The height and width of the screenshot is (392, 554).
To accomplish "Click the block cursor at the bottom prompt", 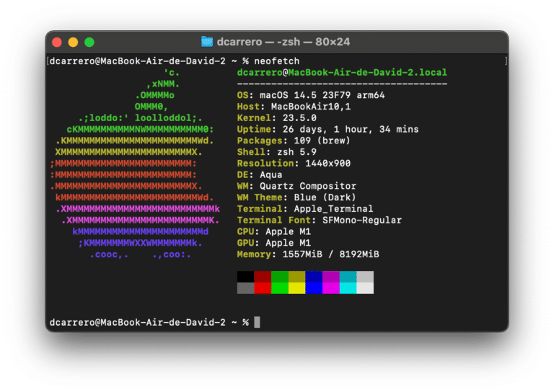I will (x=257, y=322).
